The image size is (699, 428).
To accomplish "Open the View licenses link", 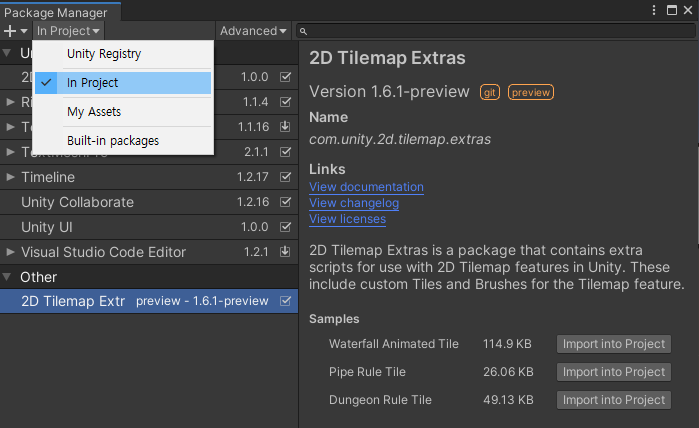I will 348,219.
